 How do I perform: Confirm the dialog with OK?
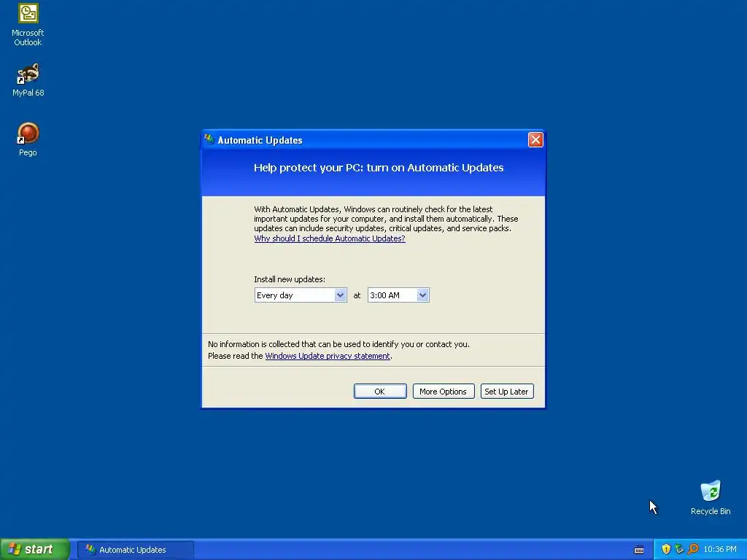[x=380, y=392]
